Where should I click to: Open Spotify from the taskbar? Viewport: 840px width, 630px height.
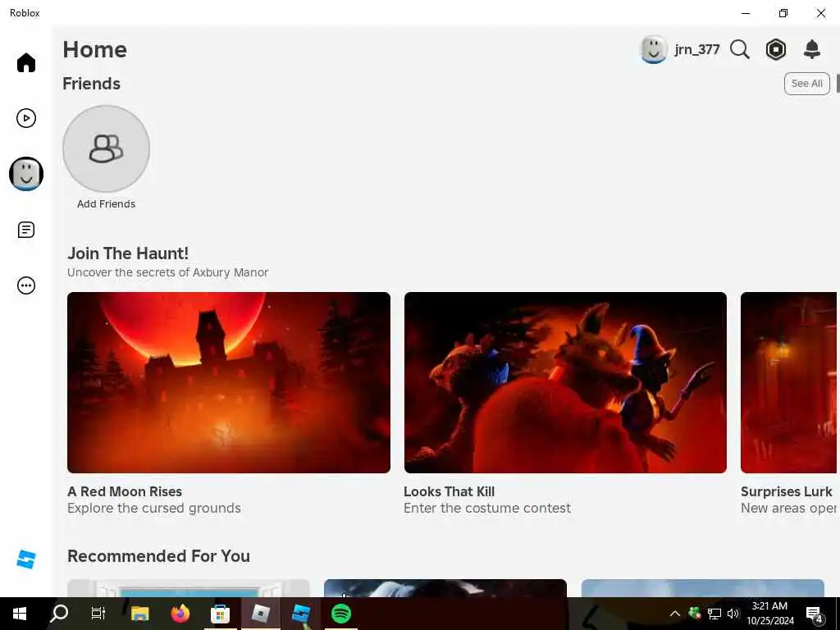(340, 614)
